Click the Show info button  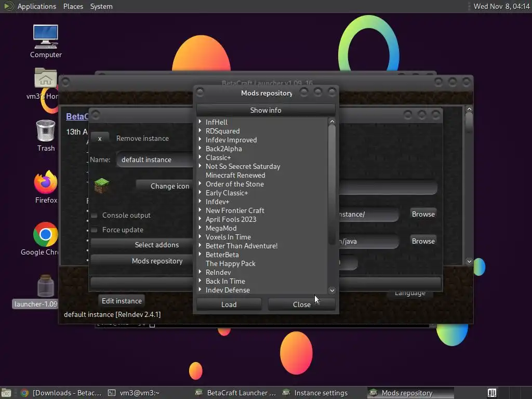pyautogui.click(x=265, y=110)
